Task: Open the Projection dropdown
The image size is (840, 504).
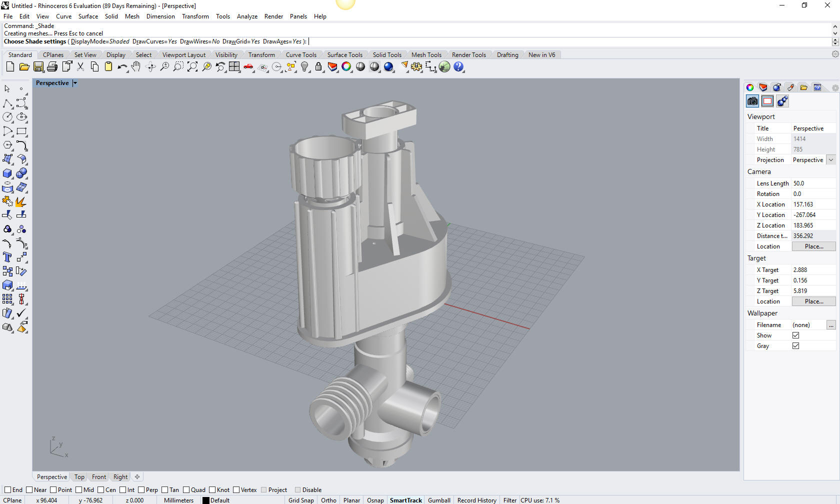Action: (x=830, y=160)
